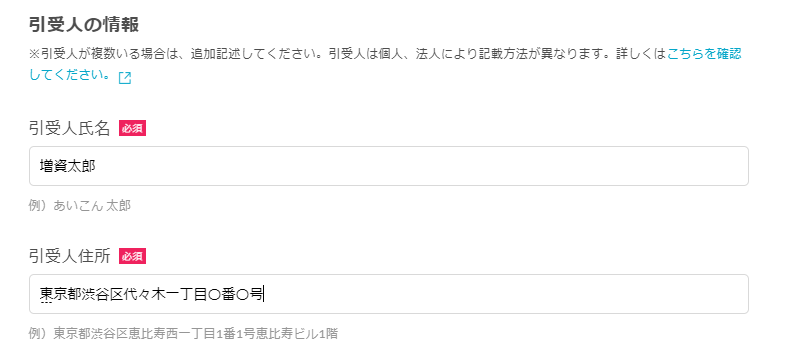Click the example hint あいこん 太郎
The height and width of the screenshot is (360, 810).
[x=92, y=206]
